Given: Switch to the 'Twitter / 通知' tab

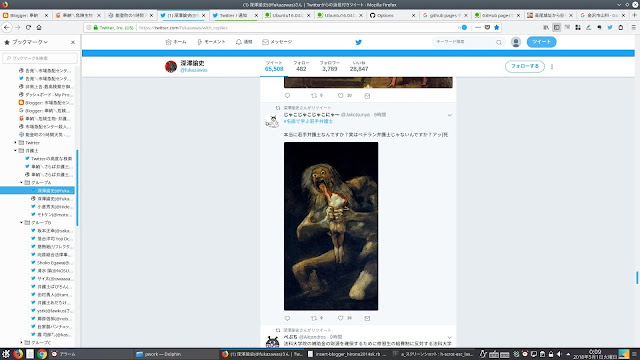Looking at the screenshot, I should pos(235,15).
